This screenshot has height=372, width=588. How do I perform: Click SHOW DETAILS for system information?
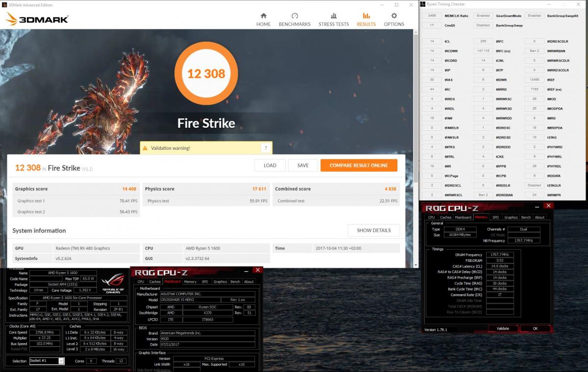click(374, 231)
